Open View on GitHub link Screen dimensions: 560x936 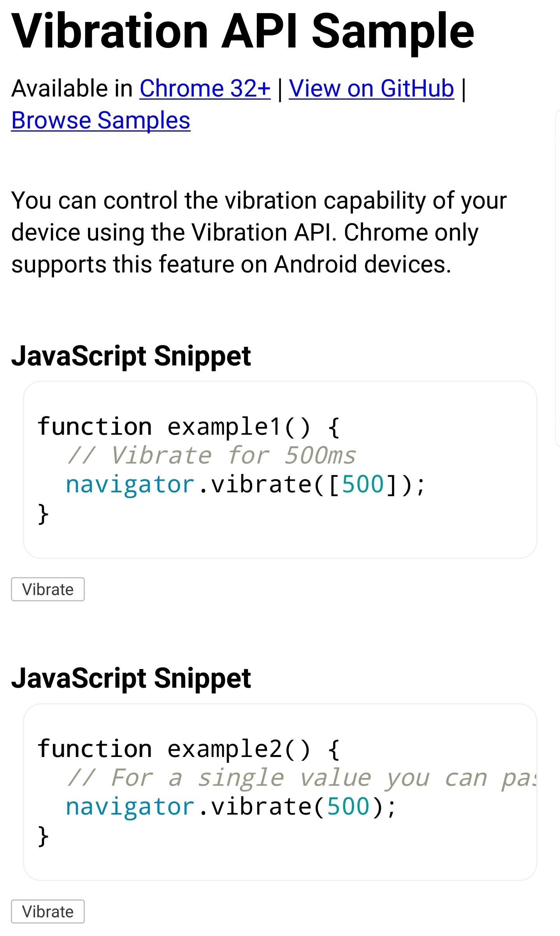(371, 88)
